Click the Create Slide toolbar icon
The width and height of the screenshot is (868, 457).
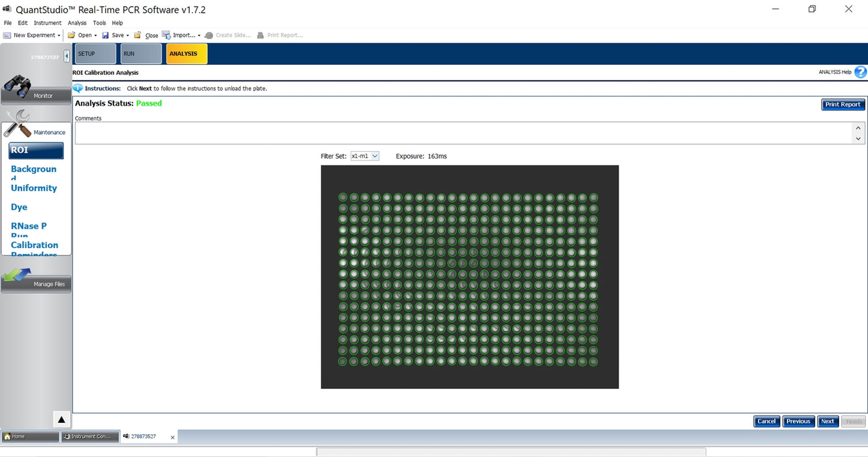(209, 35)
